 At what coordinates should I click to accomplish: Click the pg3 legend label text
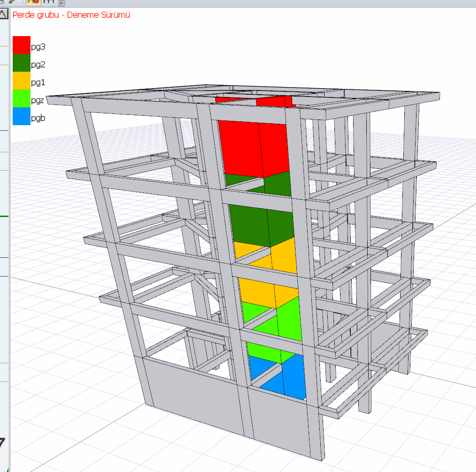pyautogui.click(x=38, y=47)
